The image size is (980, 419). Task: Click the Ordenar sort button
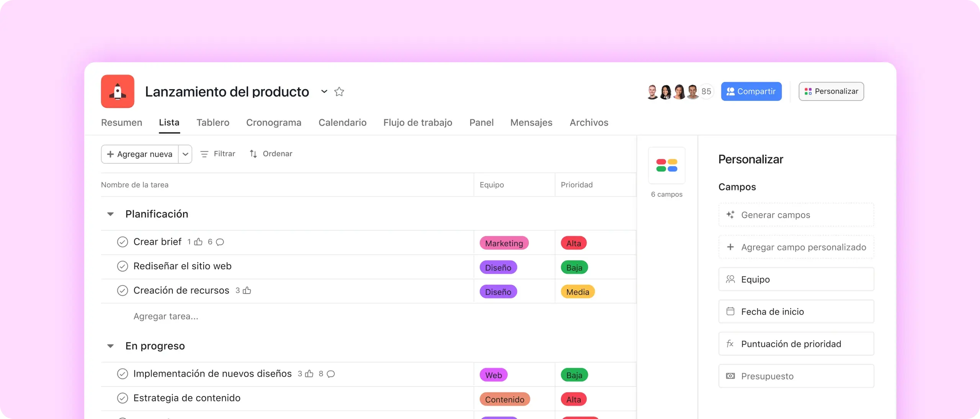coord(271,154)
